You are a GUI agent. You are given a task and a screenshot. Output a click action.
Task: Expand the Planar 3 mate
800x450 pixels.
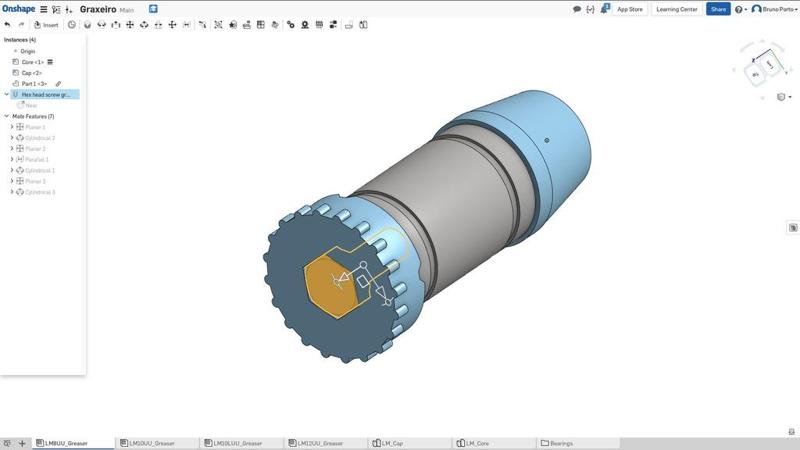tap(12, 181)
